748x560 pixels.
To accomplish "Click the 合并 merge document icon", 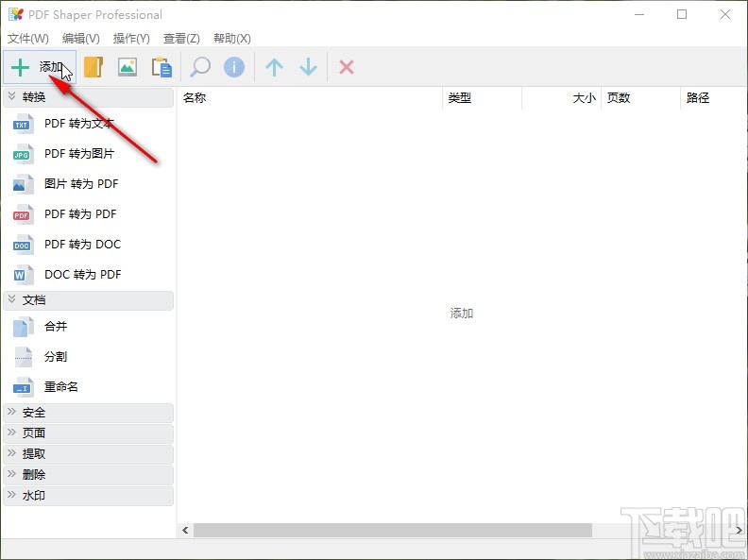I will (23, 327).
